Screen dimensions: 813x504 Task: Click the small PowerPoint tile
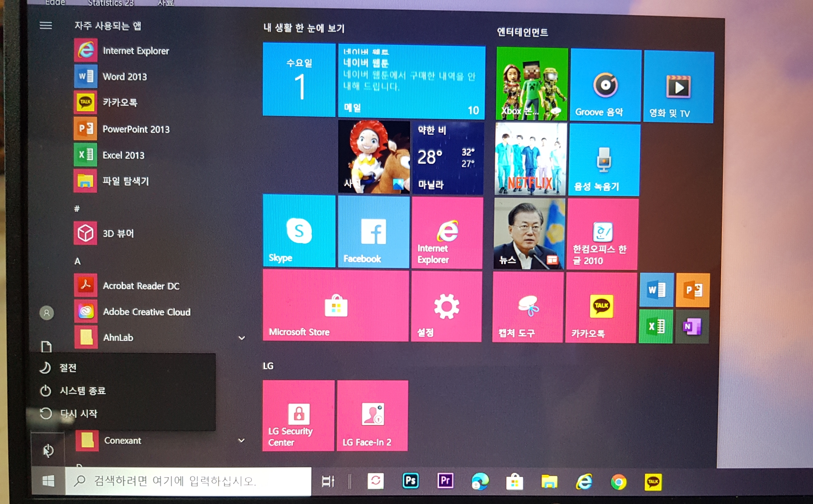click(693, 290)
